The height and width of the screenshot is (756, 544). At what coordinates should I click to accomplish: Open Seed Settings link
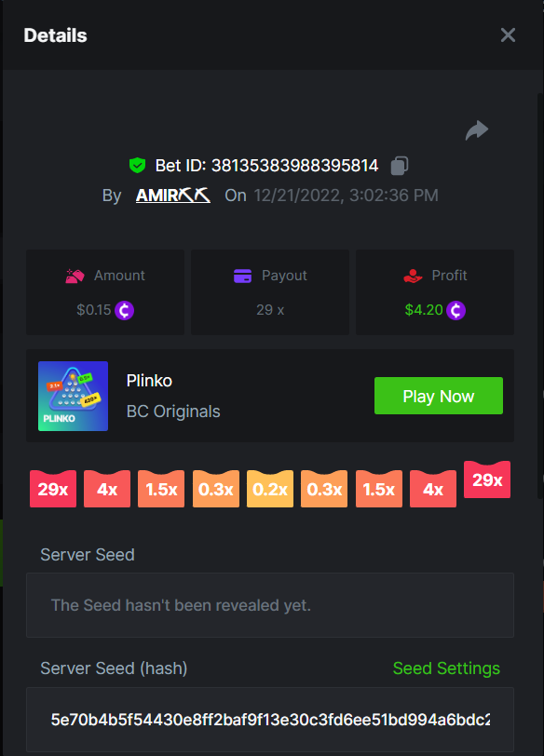[446, 668]
